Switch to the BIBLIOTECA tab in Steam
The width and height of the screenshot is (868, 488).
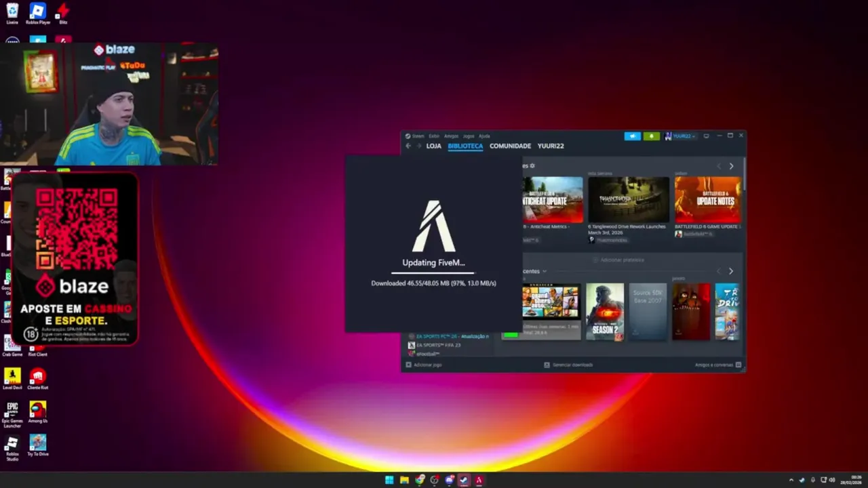point(465,146)
